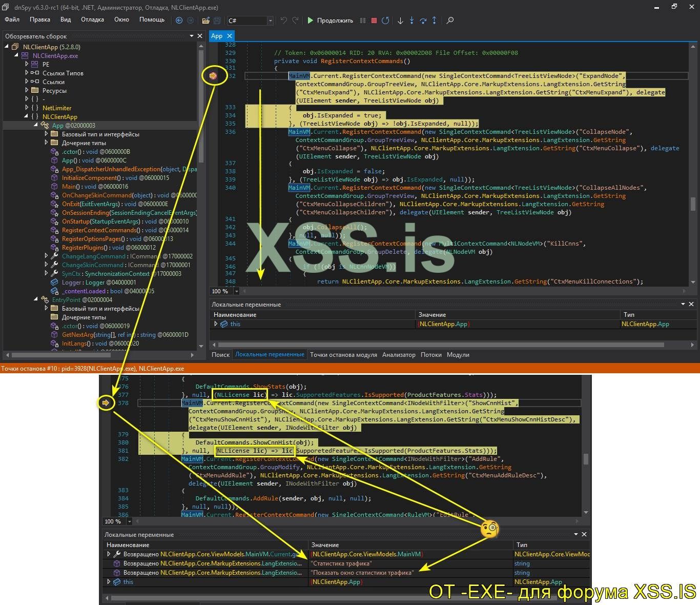Click the App @02000003 class icon
Screen dimensions: 700x605
click(45, 126)
